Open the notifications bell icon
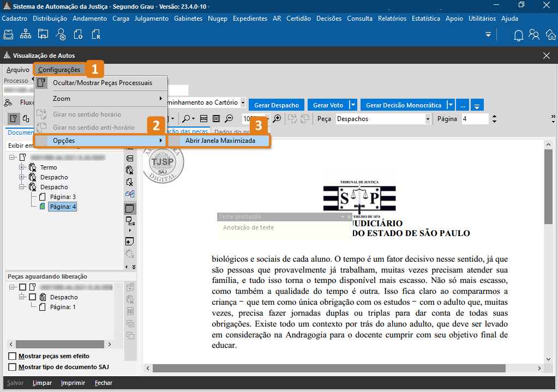Image resolution: width=558 pixels, height=392 pixels. point(519,35)
